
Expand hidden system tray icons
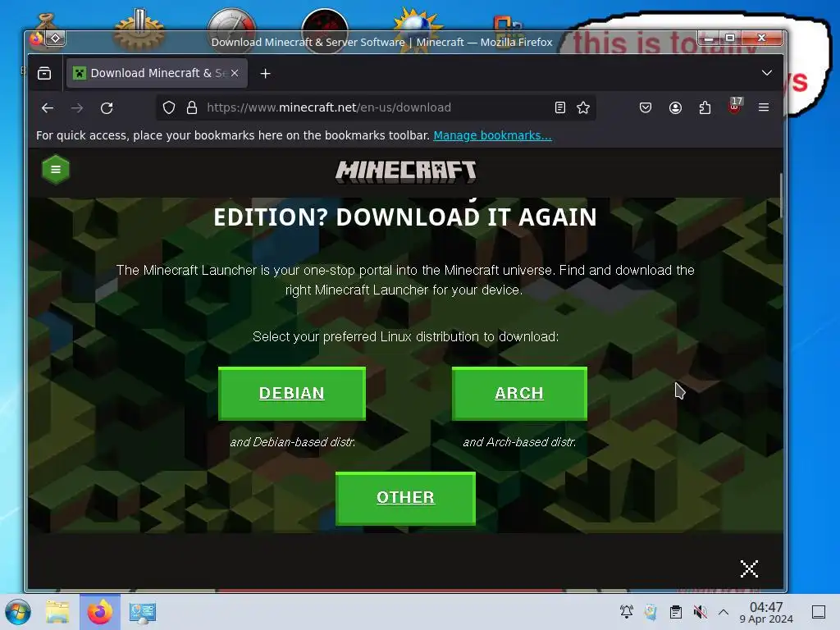tap(724, 612)
